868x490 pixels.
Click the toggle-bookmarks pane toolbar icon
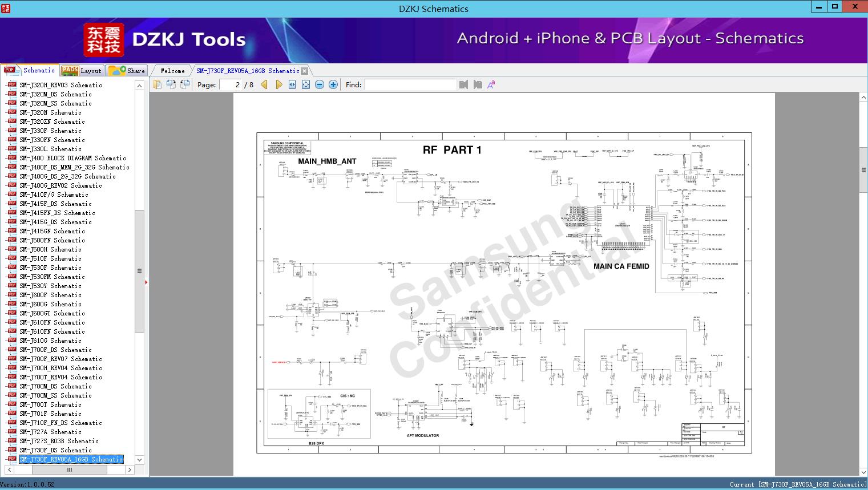(x=157, y=84)
